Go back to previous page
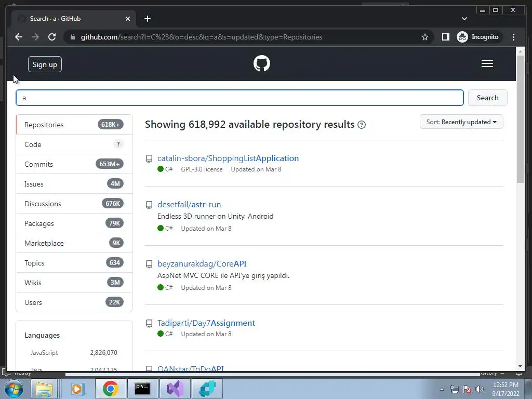Viewport: 532px width, 399px height. tap(19, 37)
